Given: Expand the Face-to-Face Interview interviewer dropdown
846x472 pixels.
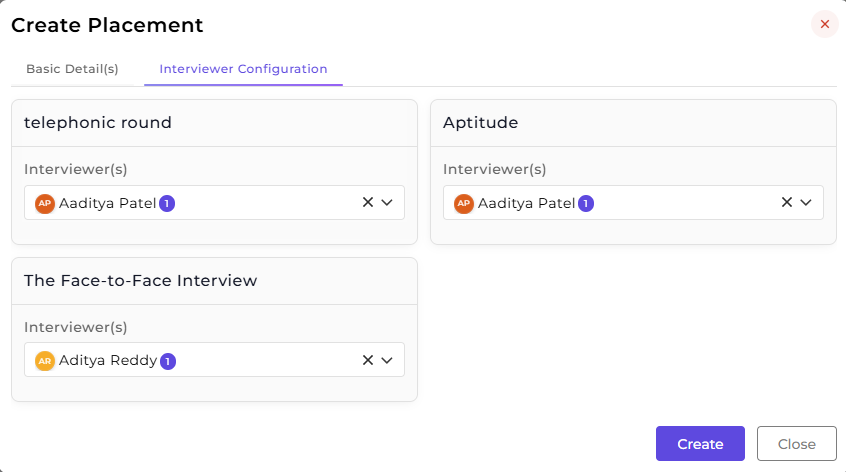Looking at the screenshot, I should pos(387,360).
